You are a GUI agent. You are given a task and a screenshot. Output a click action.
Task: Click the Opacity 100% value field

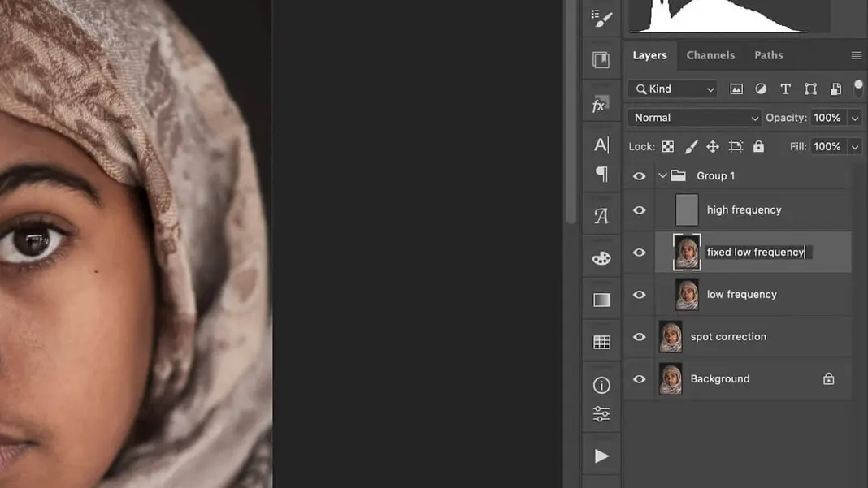827,118
